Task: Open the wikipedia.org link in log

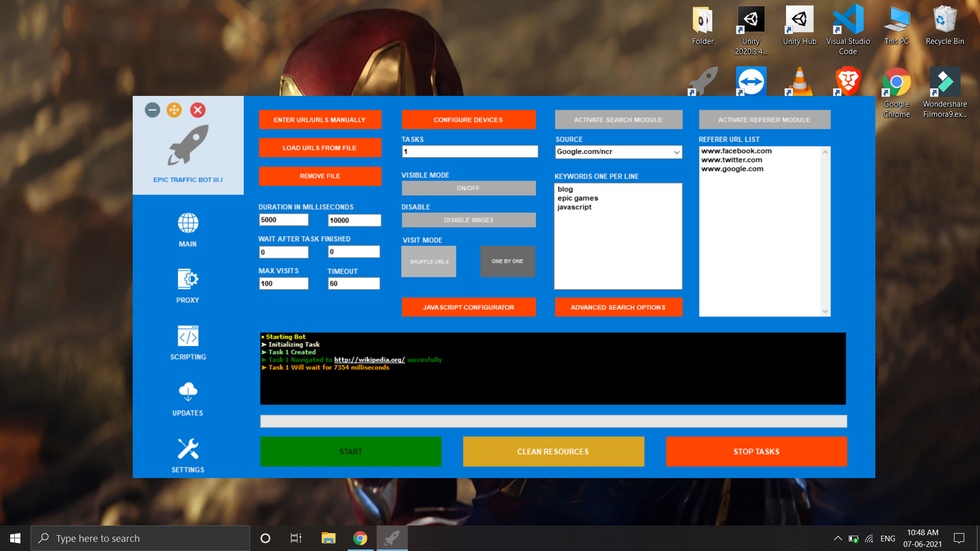Action: (369, 360)
